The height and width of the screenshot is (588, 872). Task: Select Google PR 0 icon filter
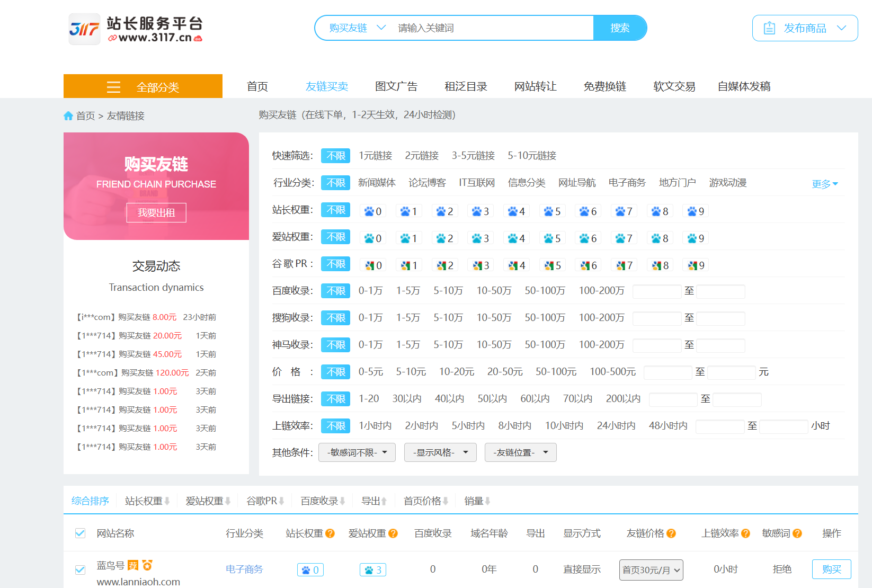coord(373,264)
